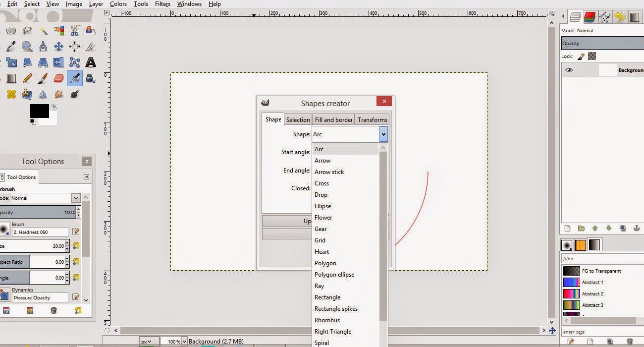
Task: Select the Fuzzy Select wand tool
Action: (44, 30)
